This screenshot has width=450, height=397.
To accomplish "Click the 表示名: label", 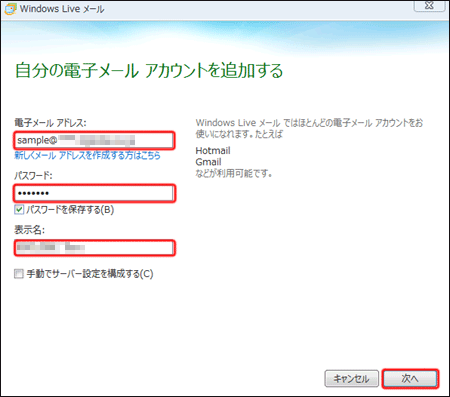I will point(29,230).
